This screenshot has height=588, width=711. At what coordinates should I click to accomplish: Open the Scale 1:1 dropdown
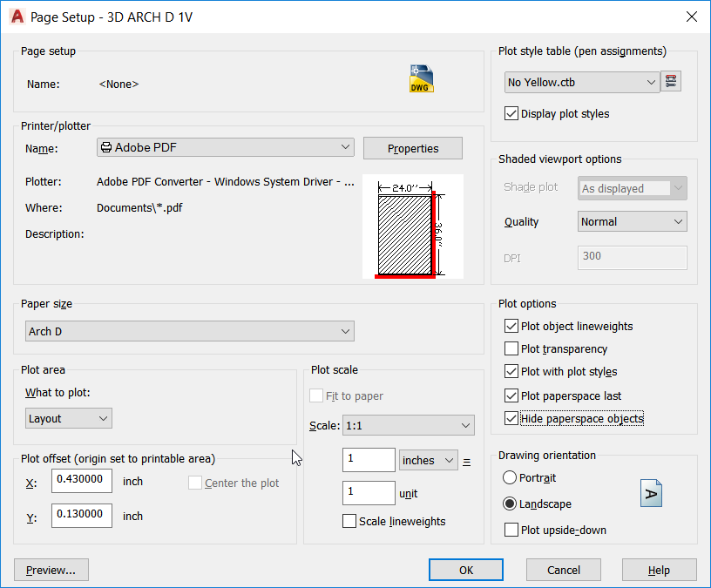[409, 425]
